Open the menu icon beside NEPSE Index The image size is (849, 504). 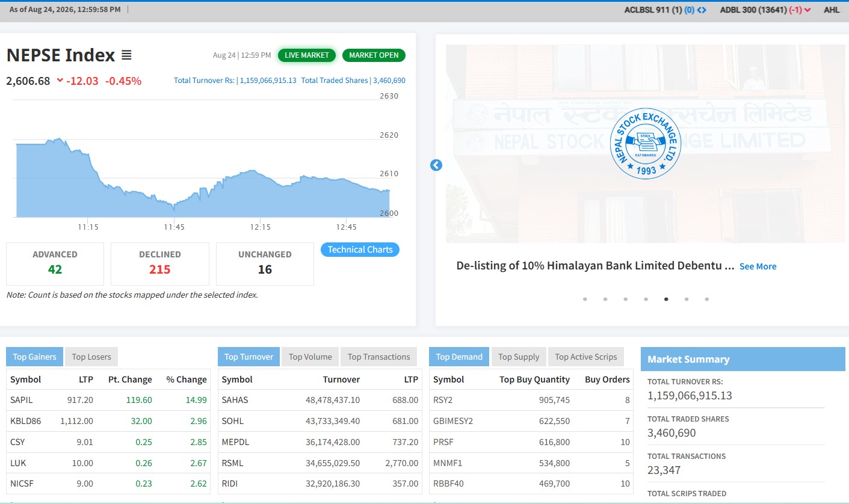(x=126, y=55)
